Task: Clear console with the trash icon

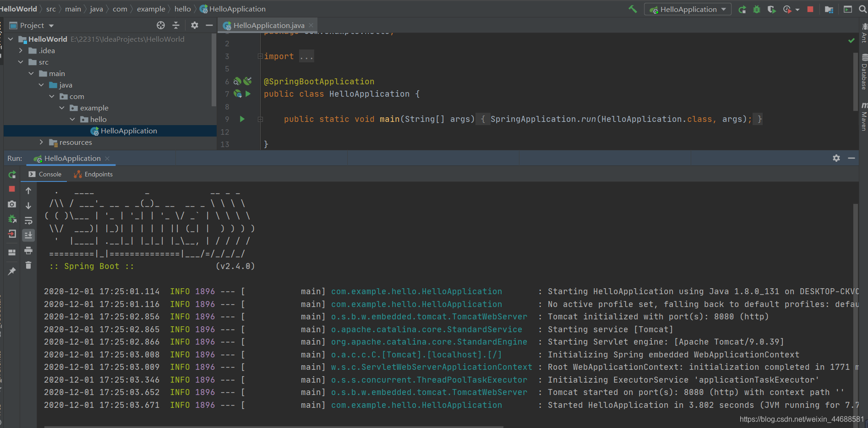Action: 28,265
